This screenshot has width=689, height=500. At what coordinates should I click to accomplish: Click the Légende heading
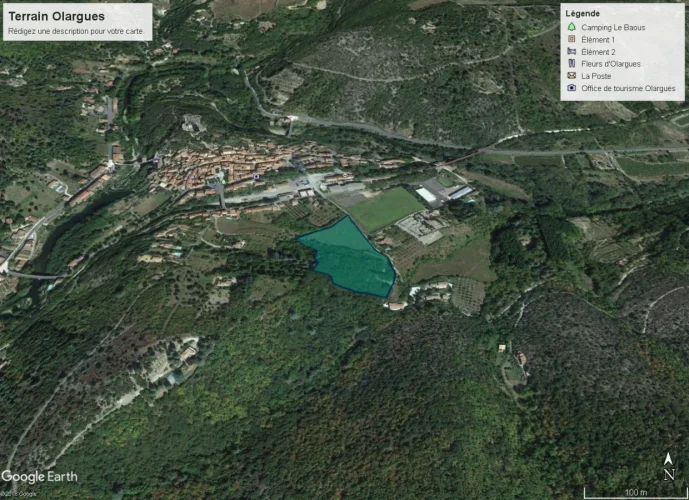582,13
